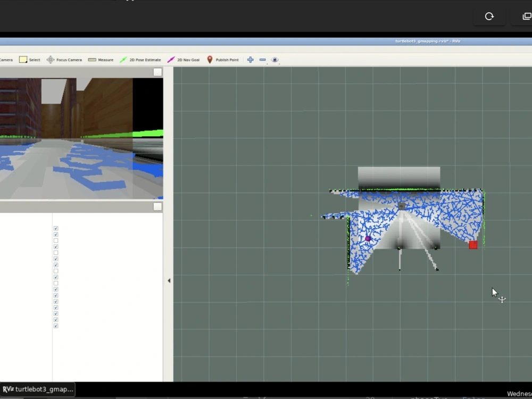Uncheck the bottom checkbox in the Displays list
Screen dimensions: 532x399
pyautogui.click(x=55, y=326)
